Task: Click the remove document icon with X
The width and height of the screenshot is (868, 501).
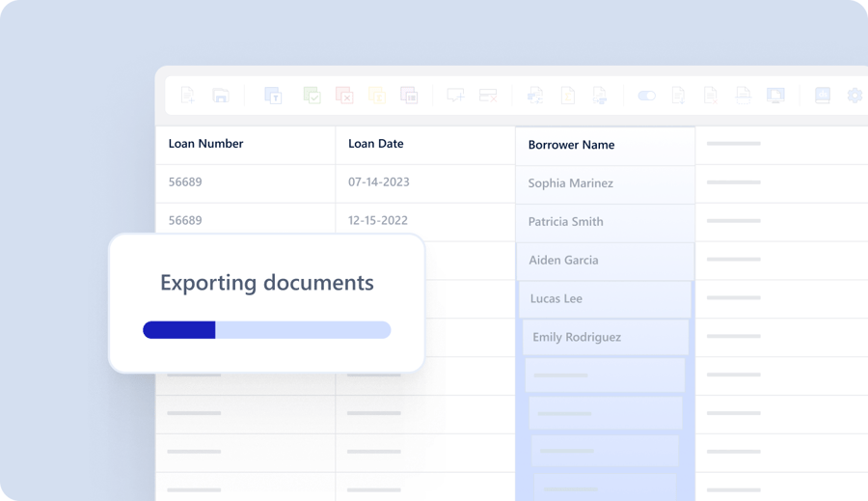Action: click(711, 96)
